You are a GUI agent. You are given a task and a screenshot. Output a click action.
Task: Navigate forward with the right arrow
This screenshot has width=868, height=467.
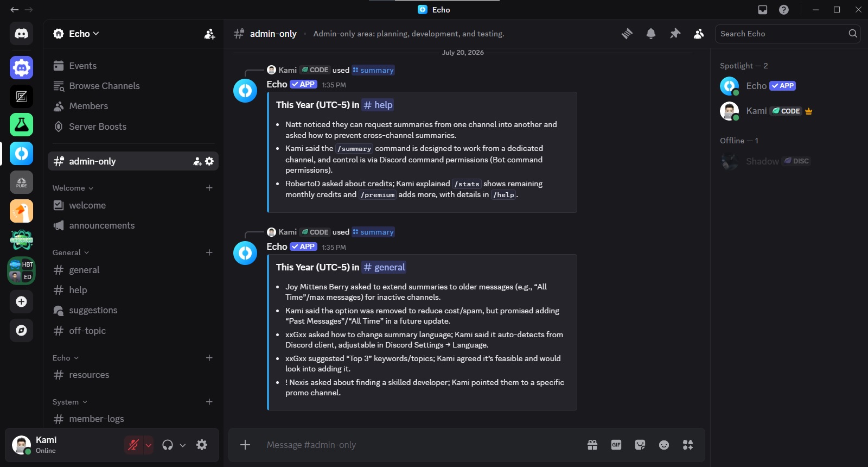29,10
